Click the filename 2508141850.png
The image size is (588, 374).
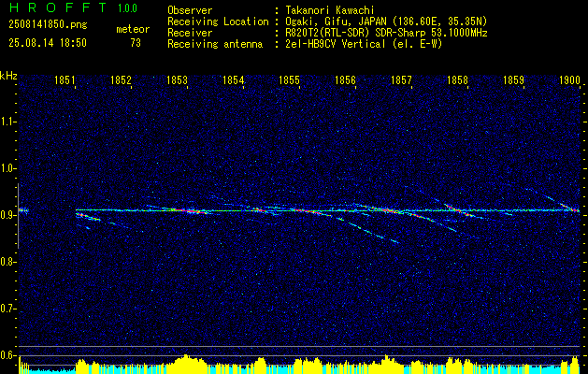[x=48, y=25]
